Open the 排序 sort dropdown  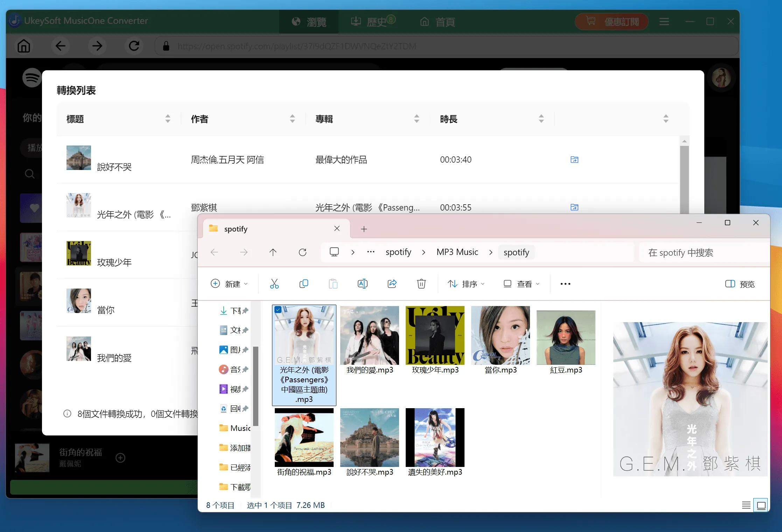tap(466, 284)
